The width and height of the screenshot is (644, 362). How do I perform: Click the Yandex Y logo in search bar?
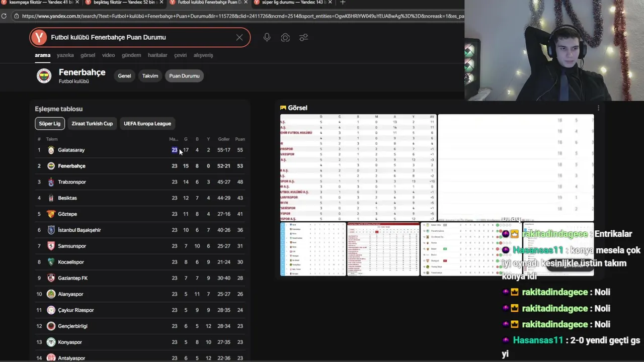click(39, 37)
